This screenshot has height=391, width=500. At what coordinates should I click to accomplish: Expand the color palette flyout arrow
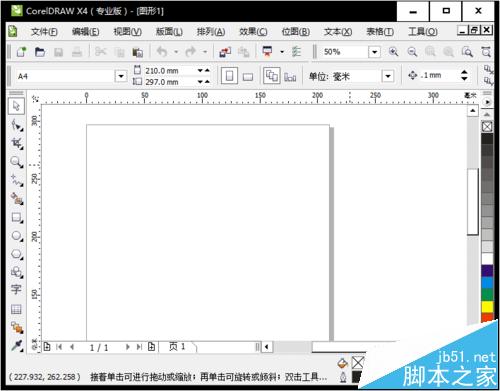point(487,102)
